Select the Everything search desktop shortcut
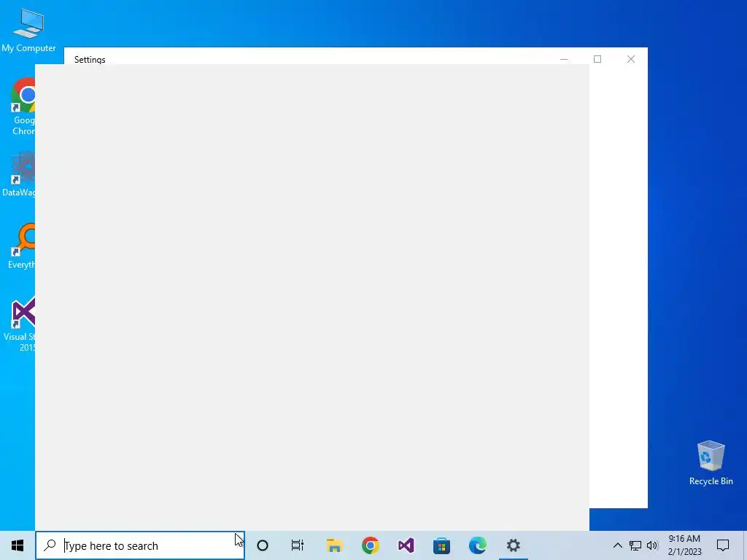 tap(22, 246)
